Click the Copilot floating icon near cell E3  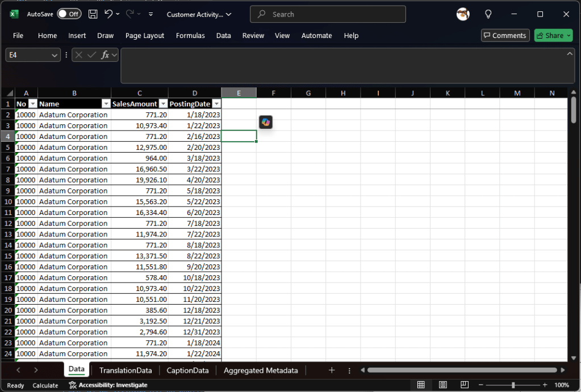[x=266, y=122]
